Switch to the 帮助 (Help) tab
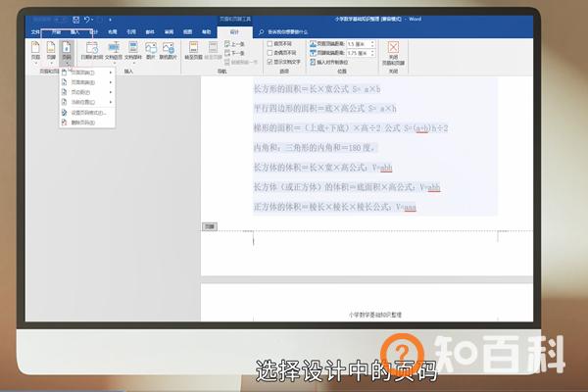 pyautogui.click(x=206, y=32)
